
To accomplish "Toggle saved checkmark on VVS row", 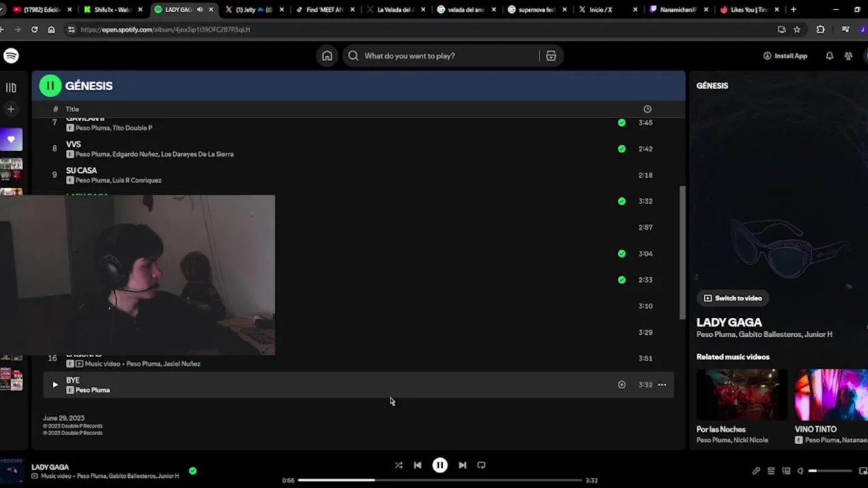I will pos(622,148).
